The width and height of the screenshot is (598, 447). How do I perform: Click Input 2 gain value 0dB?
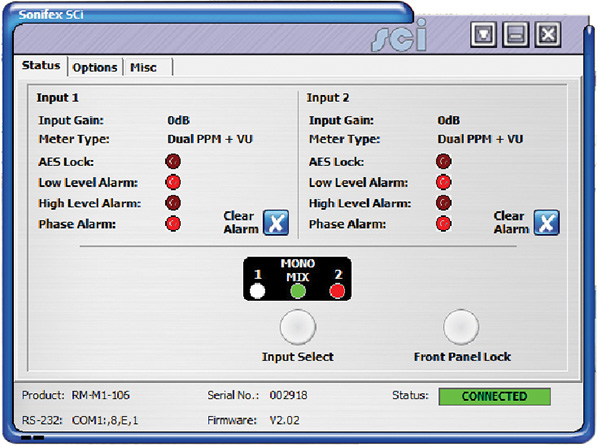[x=448, y=120]
